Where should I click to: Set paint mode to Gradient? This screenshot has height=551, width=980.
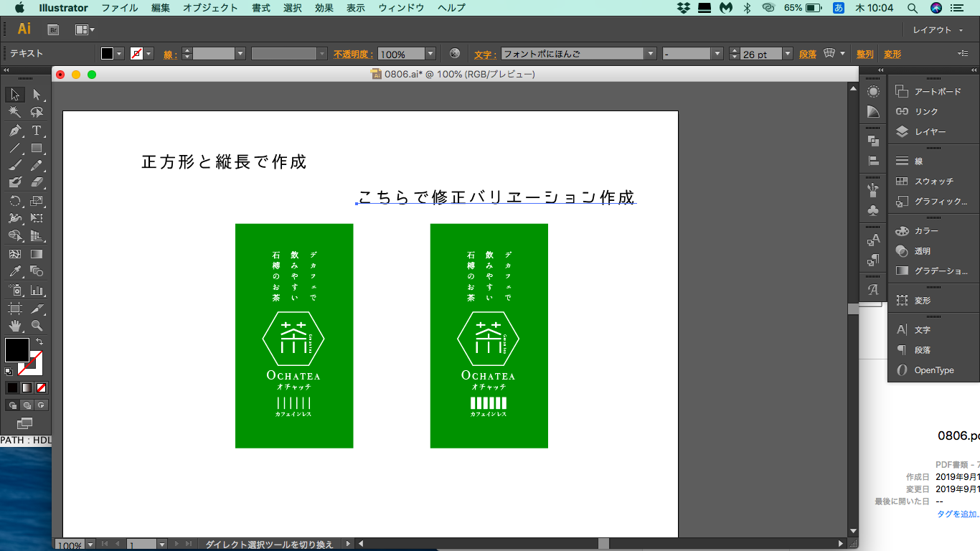(27, 387)
